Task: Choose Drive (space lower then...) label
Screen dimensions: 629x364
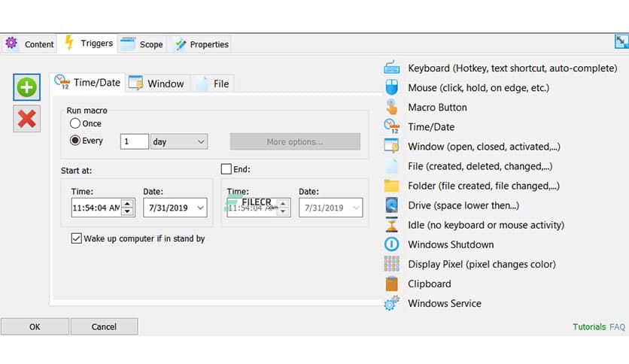Action: tap(463, 205)
